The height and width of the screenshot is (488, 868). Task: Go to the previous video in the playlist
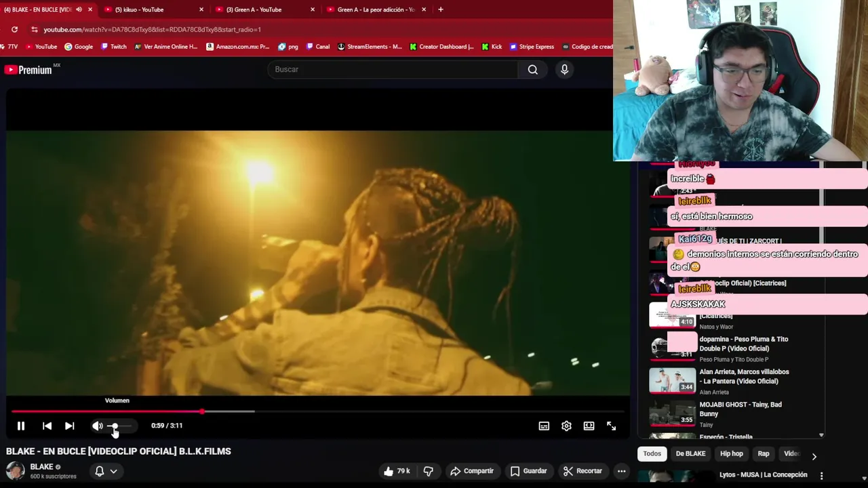[x=47, y=426]
